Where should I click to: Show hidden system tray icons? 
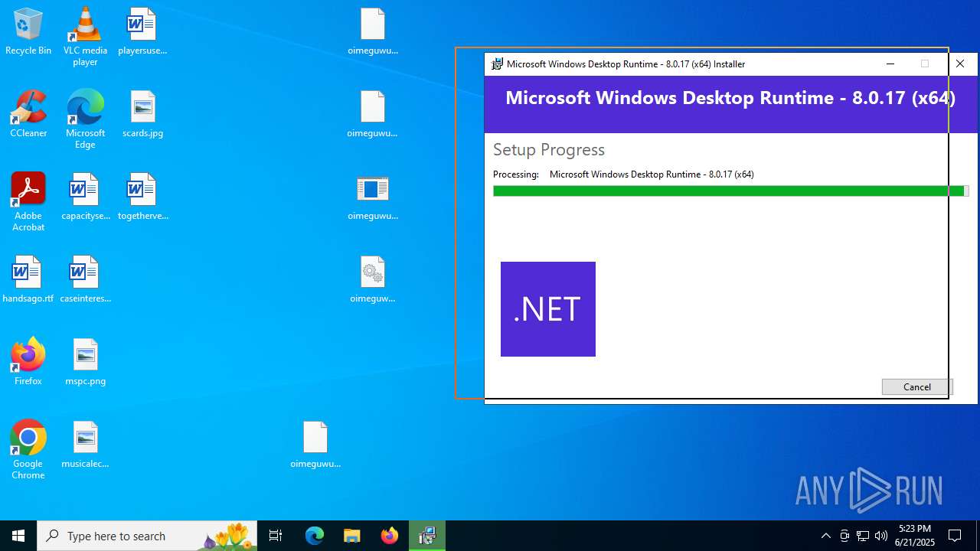click(x=825, y=536)
